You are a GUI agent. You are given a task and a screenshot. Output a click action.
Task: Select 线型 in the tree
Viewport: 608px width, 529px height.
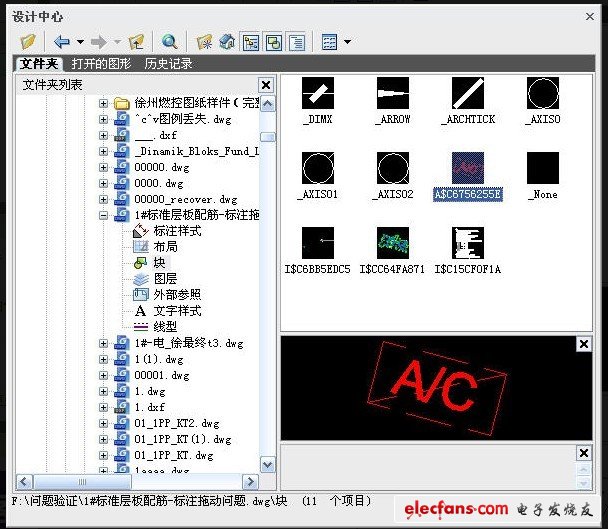166,327
